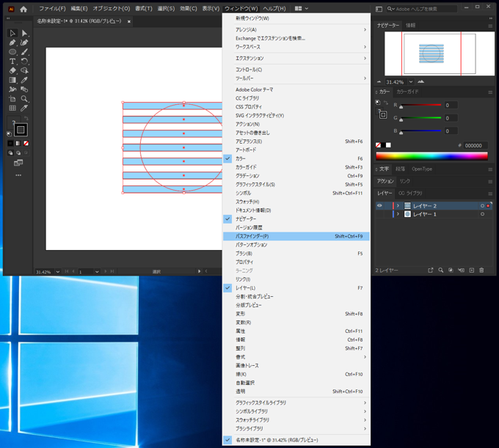Open the パスファインダー(P) panel
This screenshot has height=448, width=499.
pyautogui.click(x=296, y=236)
